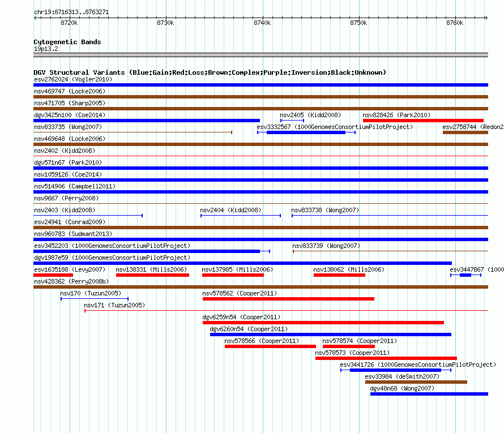Click esv3441726 1000GenomesConsortiumPilotProject label

418,365
